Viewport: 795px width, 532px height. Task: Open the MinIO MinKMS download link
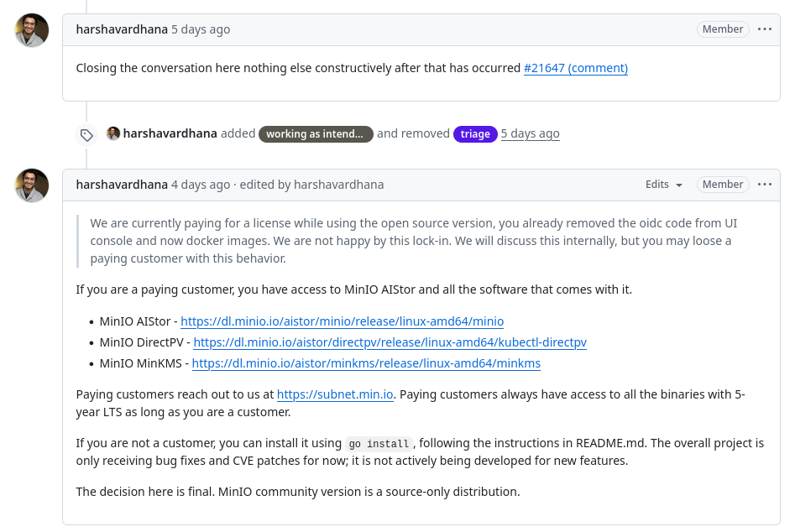(366, 363)
